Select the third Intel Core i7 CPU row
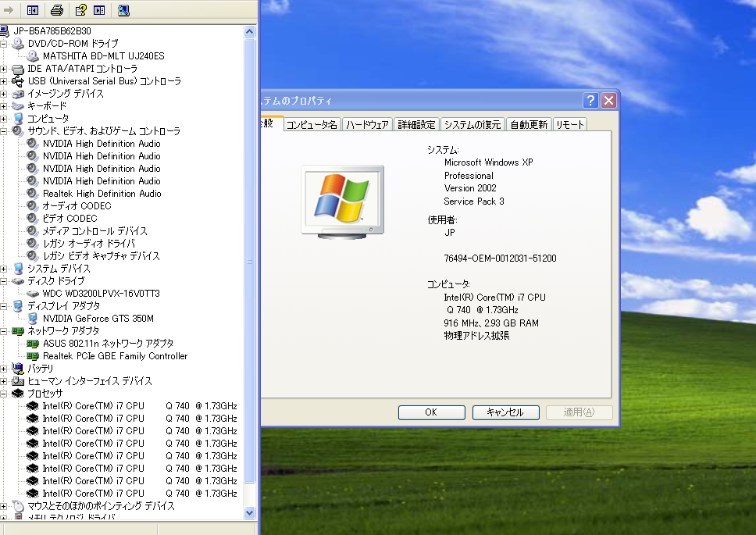This screenshot has height=535, width=756. coord(140,431)
